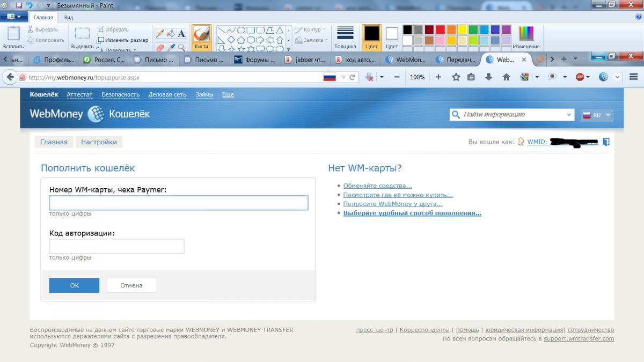Click the Кисти brushes tool
The image size is (644, 362).
[201, 36]
